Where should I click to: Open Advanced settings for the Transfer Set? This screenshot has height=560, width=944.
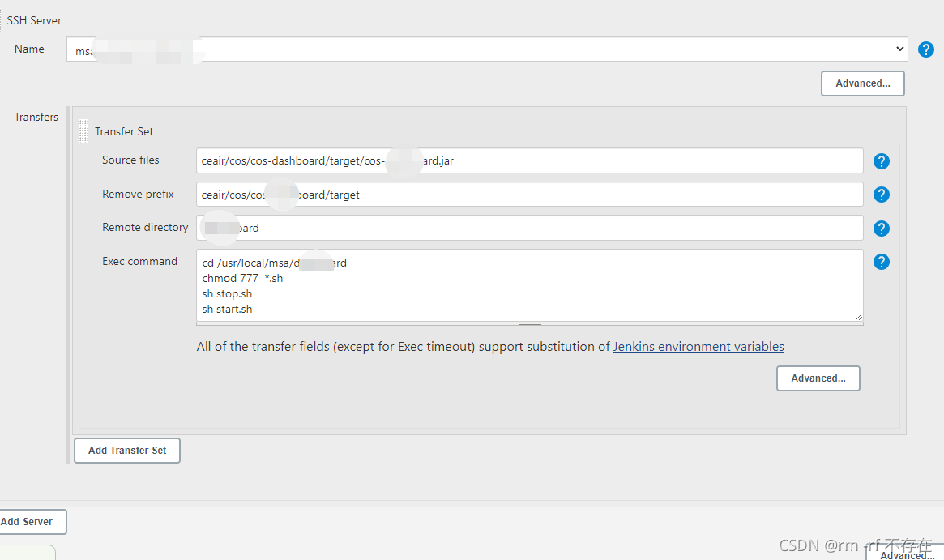click(818, 378)
